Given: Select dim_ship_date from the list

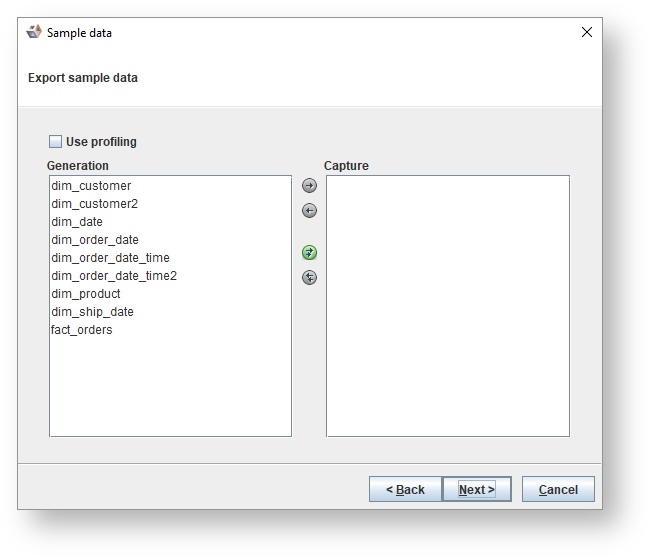Looking at the screenshot, I should click(92, 312).
